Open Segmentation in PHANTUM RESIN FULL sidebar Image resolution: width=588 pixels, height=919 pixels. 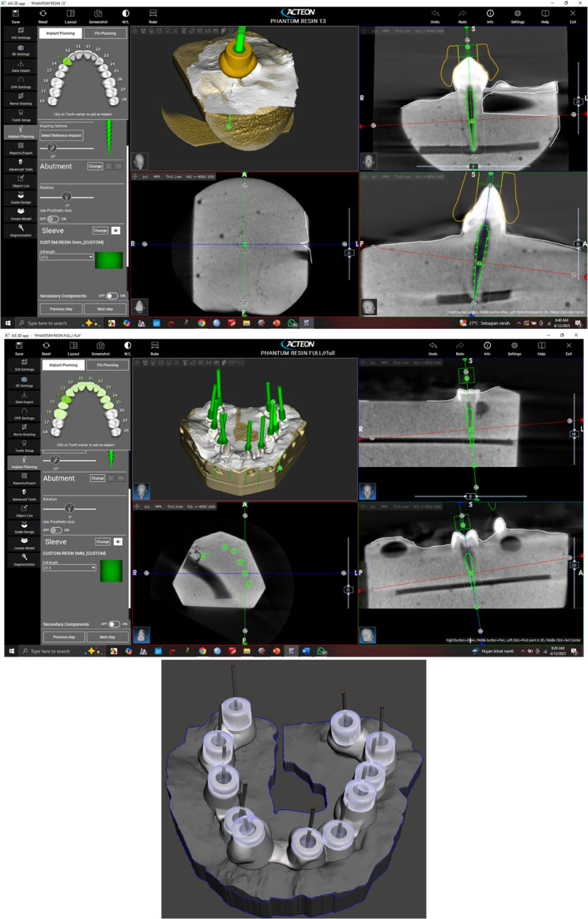24,559
